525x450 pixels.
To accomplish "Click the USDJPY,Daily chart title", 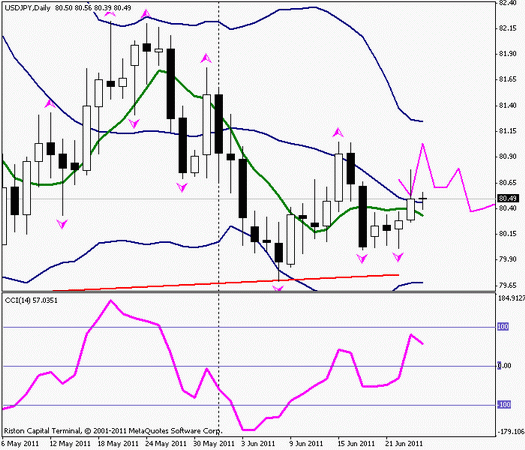I will point(27,8).
